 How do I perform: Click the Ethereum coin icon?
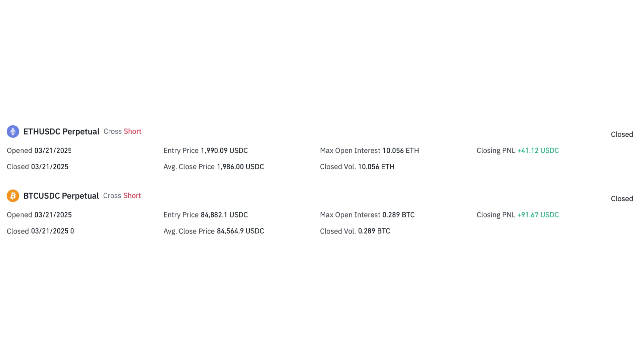pos(13,131)
